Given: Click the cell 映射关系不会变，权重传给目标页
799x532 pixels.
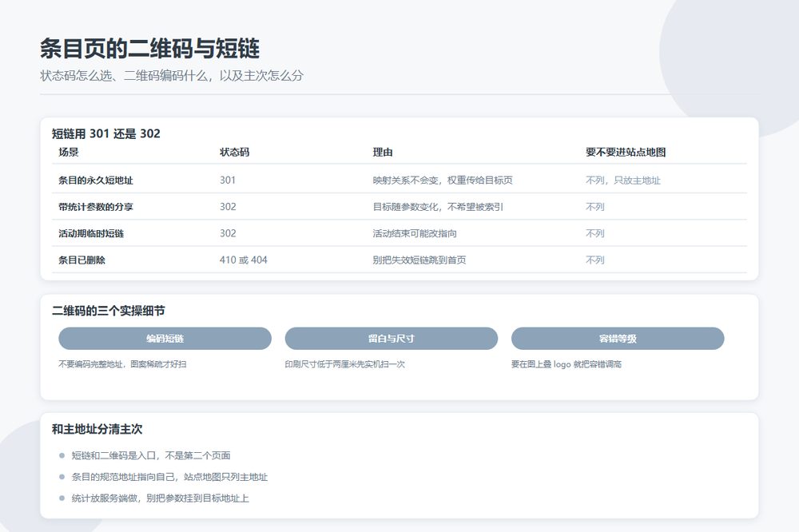Looking at the screenshot, I should 443,180.
